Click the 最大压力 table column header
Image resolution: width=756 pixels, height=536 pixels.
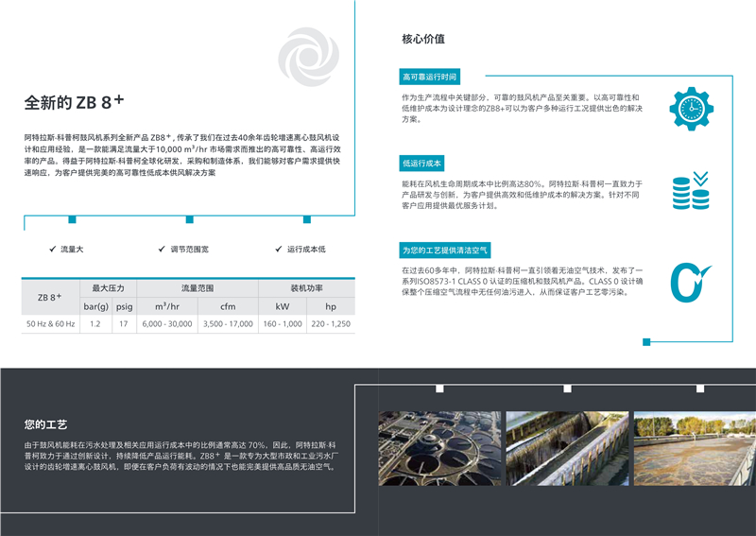pyautogui.click(x=109, y=287)
